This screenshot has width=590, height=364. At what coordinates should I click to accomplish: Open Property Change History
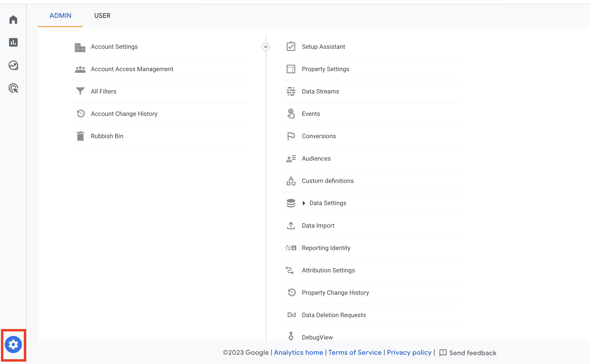tap(335, 293)
